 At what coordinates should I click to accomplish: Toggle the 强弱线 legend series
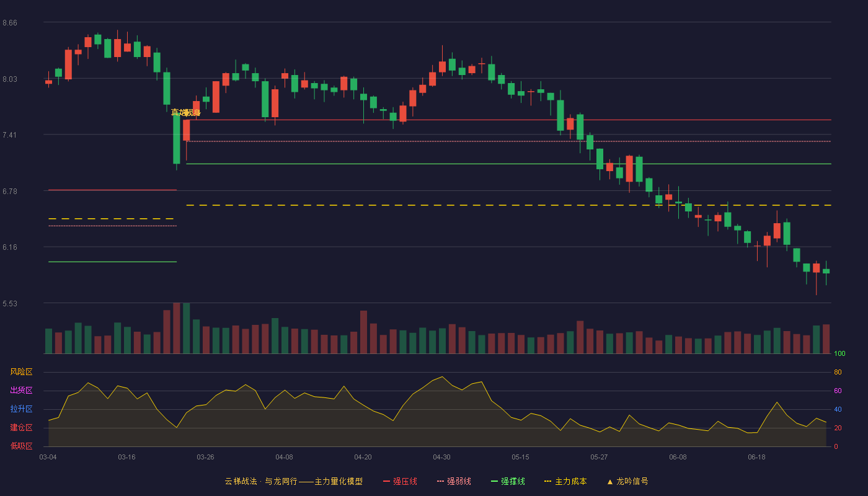(454, 481)
